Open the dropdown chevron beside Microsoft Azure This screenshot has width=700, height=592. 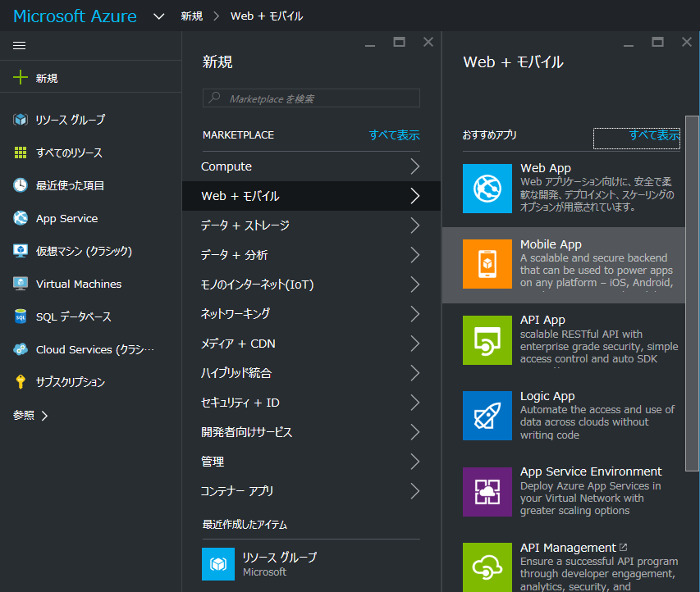[x=159, y=16]
